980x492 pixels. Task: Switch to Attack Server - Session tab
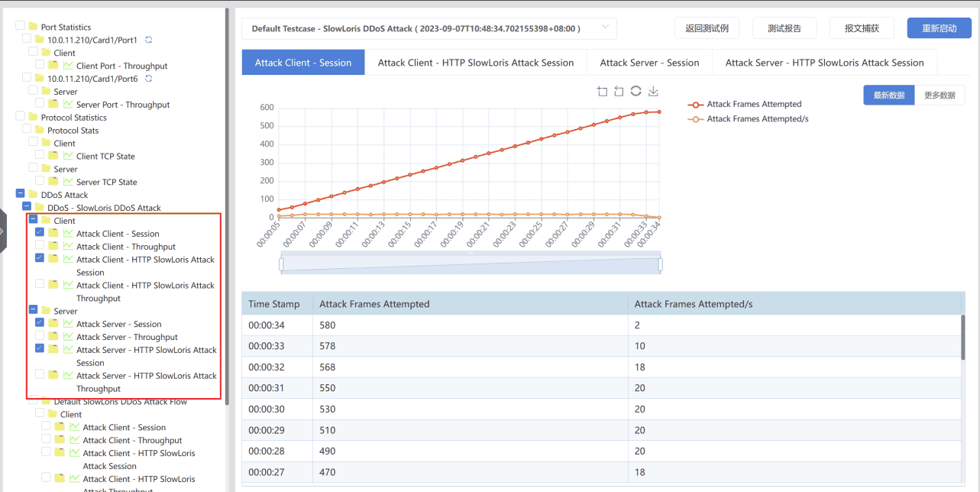pyautogui.click(x=649, y=63)
